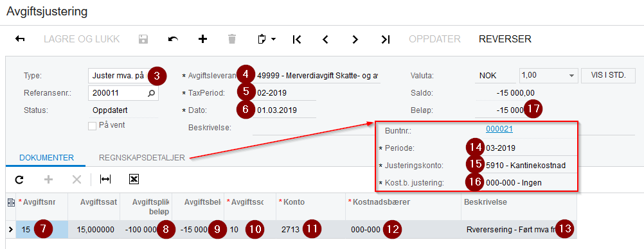644x249 pixels.
Task: Go to the previous record
Action: (x=326, y=39)
